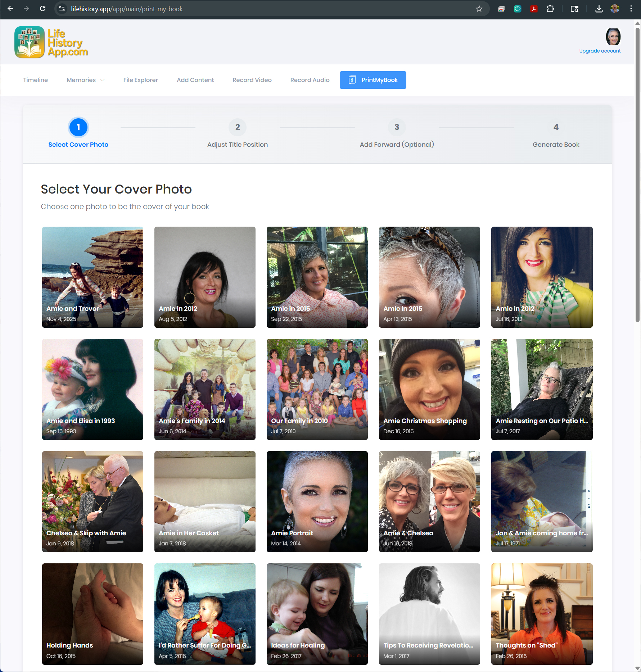The image size is (641, 672).
Task: Click your profile avatar in the top right
Action: point(613,36)
